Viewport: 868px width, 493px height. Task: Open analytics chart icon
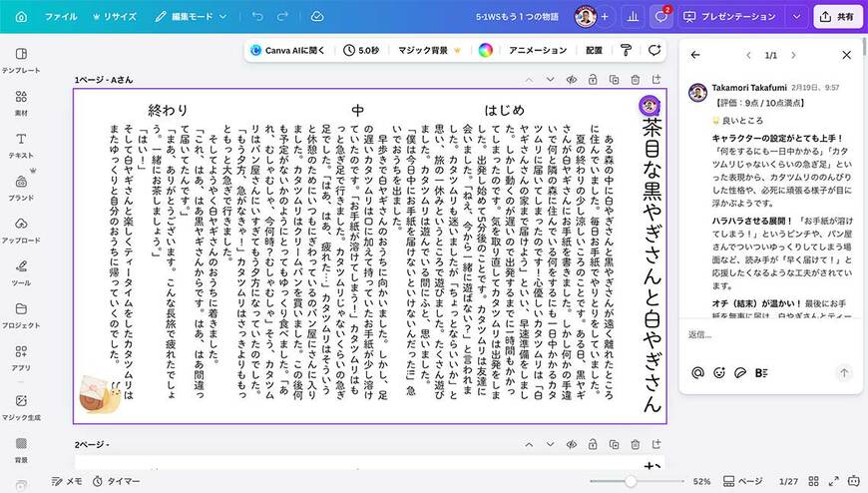[x=633, y=17]
